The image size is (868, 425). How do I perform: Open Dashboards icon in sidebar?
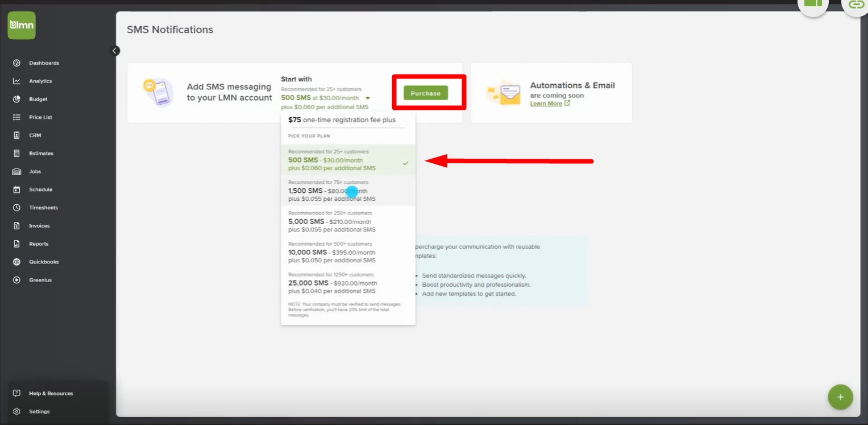(x=16, y=63)
